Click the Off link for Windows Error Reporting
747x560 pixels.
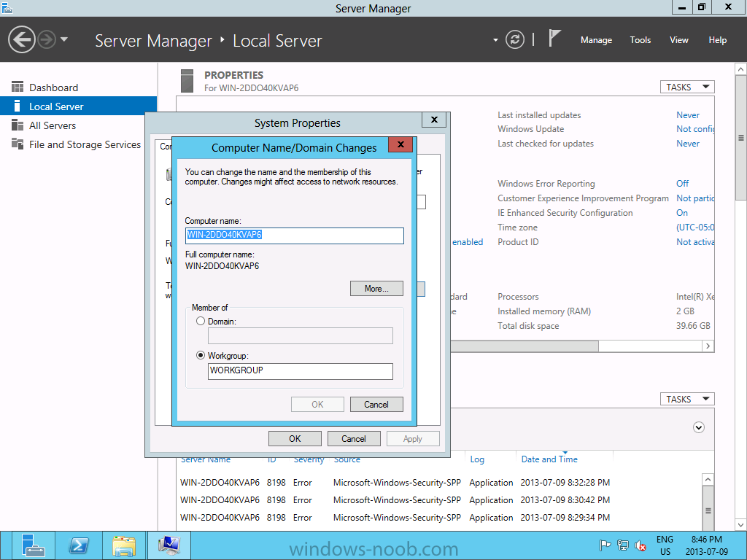tap(682, 183)
